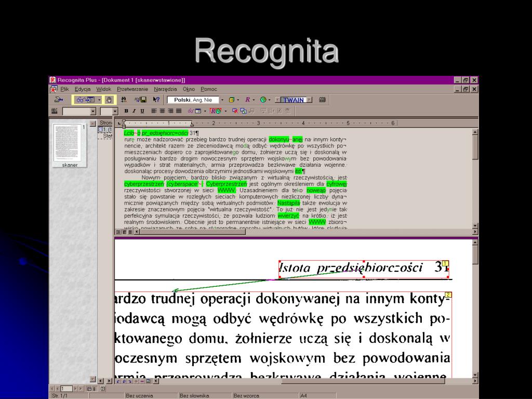The width and height of the screenshot is (532, 399).
Task: Click the save-to-disk floppy icon
Action: point(140,100)
